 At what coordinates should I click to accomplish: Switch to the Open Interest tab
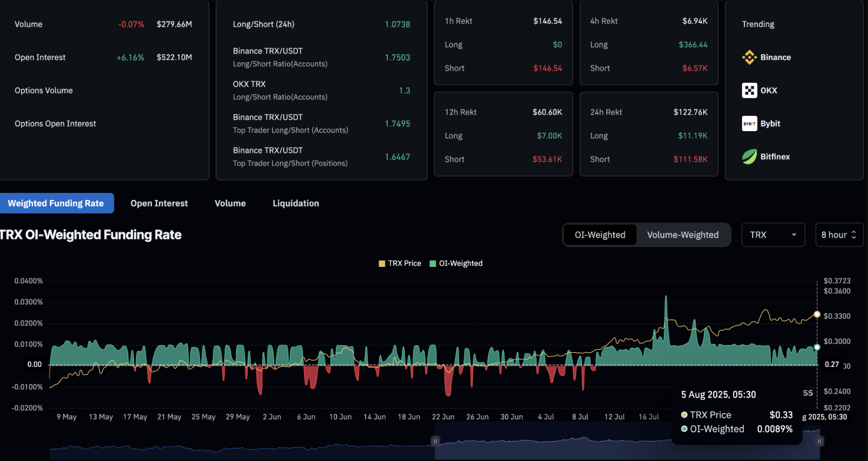159,203
